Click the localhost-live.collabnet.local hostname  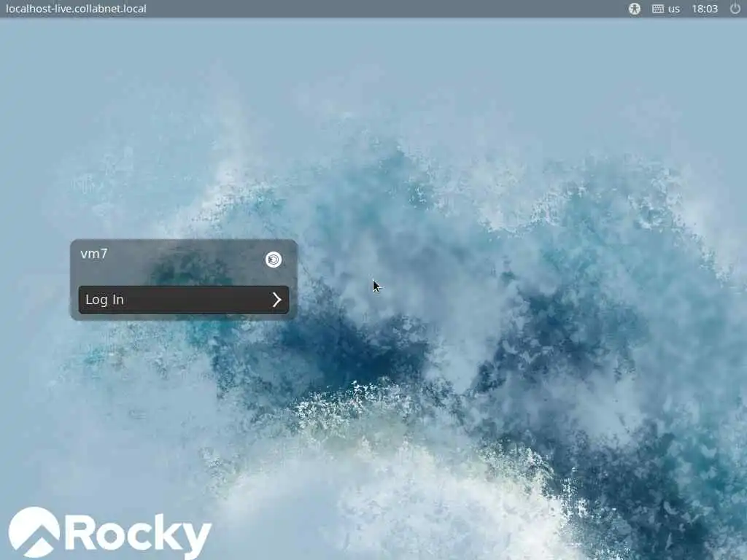pos(76,9)
